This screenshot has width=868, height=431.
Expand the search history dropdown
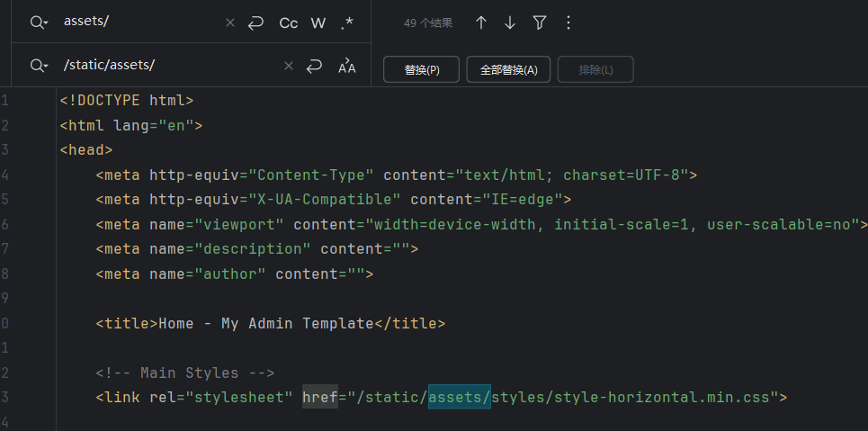point(39,22)
